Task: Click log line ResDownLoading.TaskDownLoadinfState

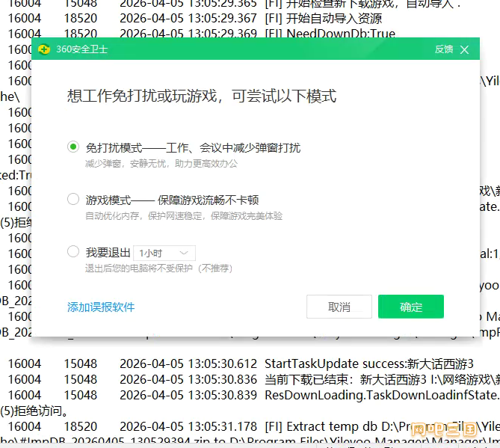Action: click(382, 395)
